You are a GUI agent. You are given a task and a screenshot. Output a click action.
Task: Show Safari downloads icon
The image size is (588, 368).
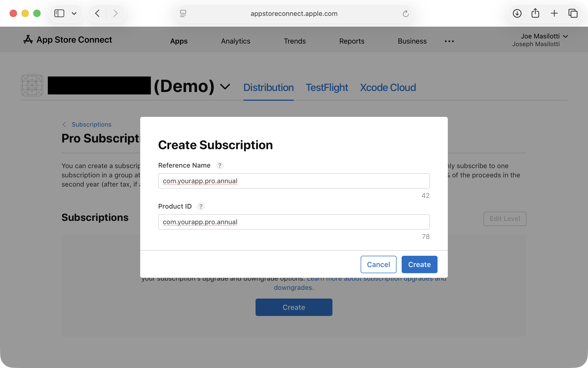click(x=517, y=13)
